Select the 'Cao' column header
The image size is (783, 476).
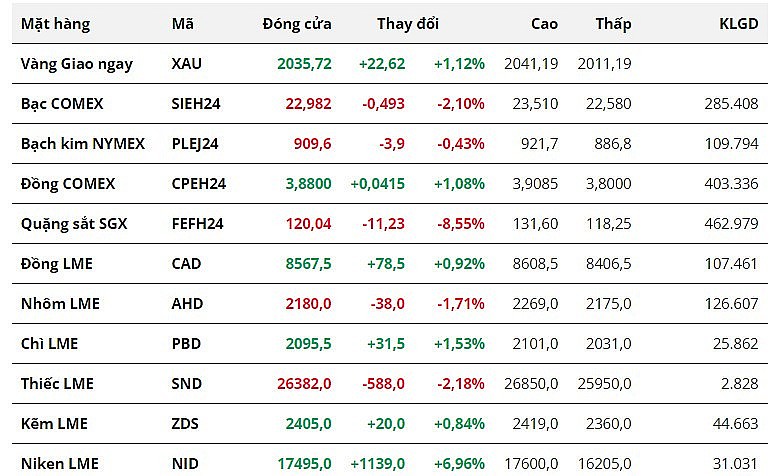[544, 23]
